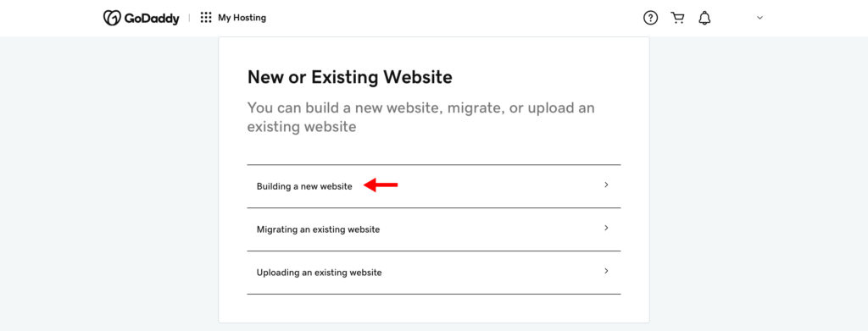Click the blank account name area left of chevron

(x=733, y=19)
